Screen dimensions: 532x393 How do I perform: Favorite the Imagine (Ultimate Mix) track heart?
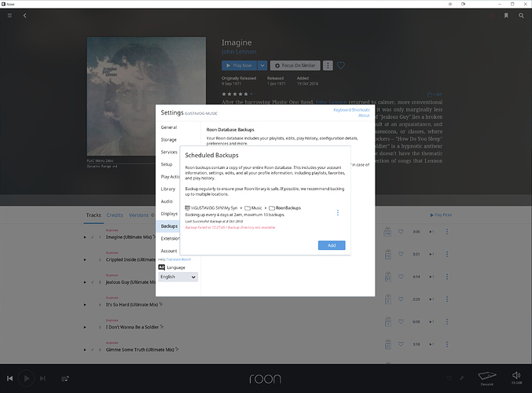point(401,231)
